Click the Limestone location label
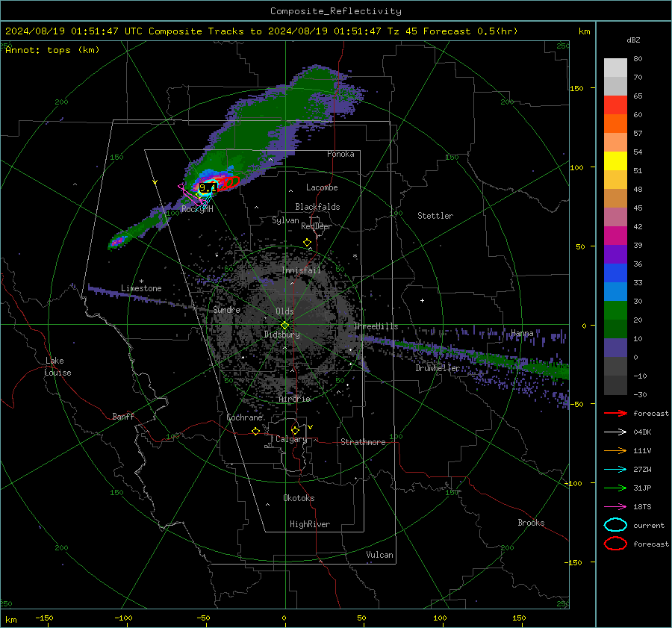Screen dimensions: 672x628 141,288
